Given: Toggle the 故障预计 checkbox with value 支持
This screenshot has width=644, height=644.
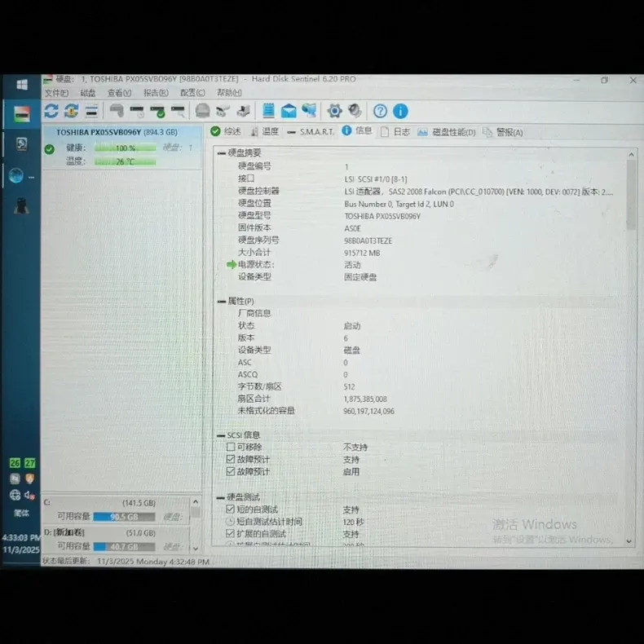Looking at the screenshot, I should coord(231,459).
